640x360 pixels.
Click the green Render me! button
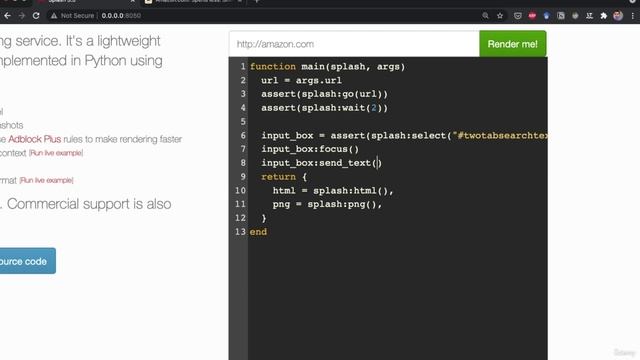point(513,44)
